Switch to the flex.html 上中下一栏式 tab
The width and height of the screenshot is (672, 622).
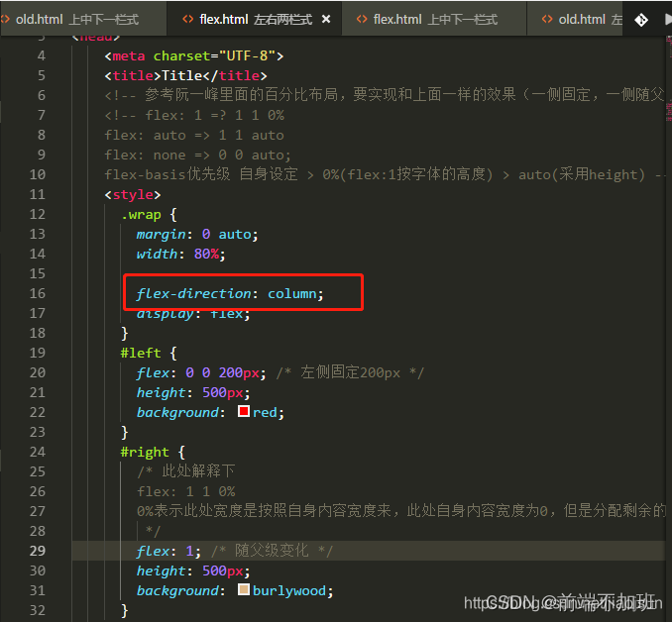click(436, 20)
